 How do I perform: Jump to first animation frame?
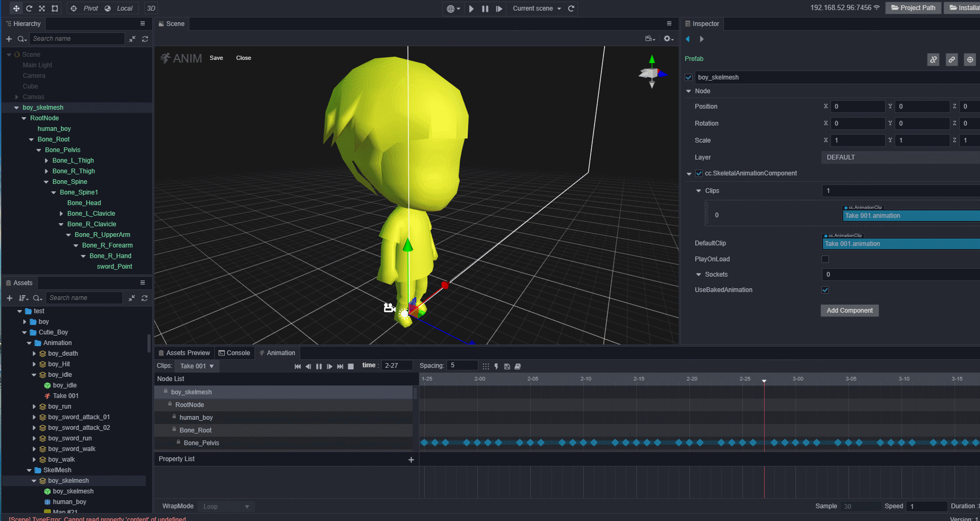[297, 366]
